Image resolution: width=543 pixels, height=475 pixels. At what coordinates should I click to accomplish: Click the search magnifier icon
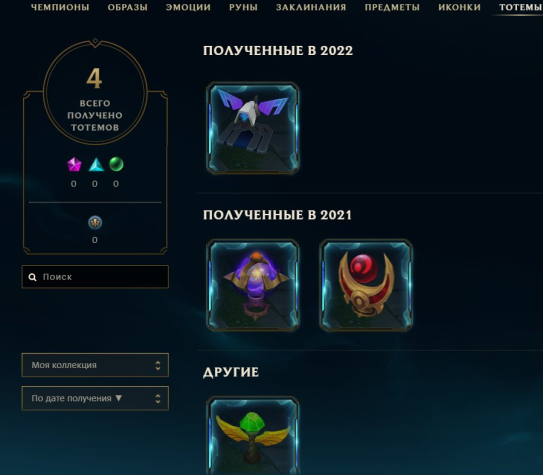[x=32, y=277]
